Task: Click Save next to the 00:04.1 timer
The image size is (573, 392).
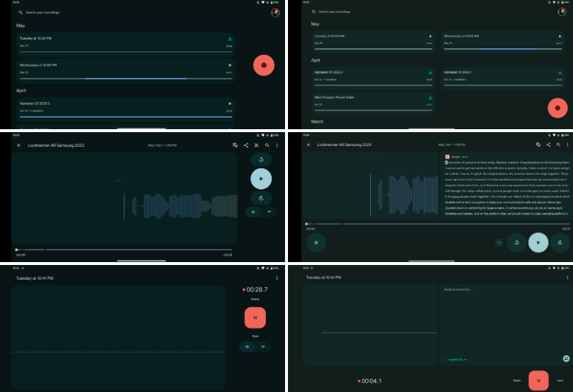Action: (560, 380)
